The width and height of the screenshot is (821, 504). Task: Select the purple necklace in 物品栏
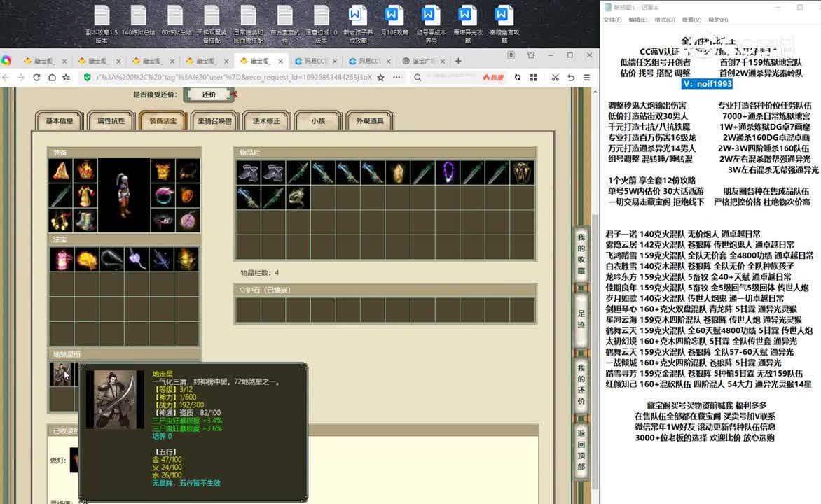click(448, 172)
